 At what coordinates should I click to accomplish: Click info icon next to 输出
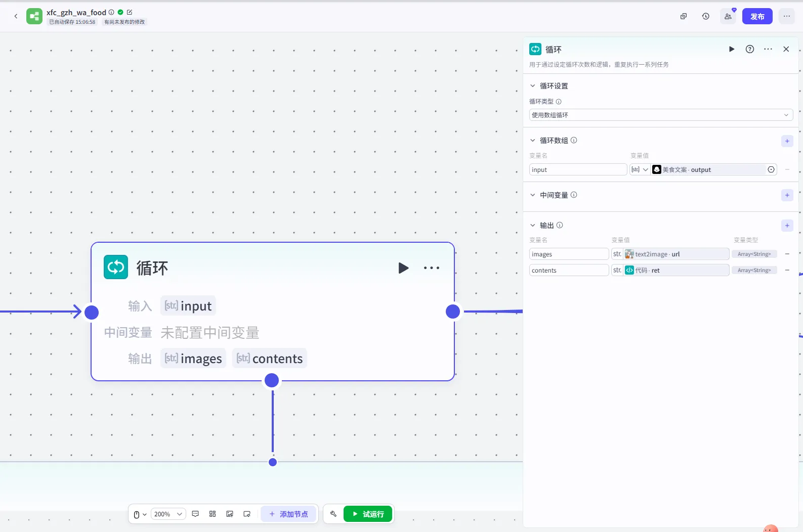click(560, 225)
